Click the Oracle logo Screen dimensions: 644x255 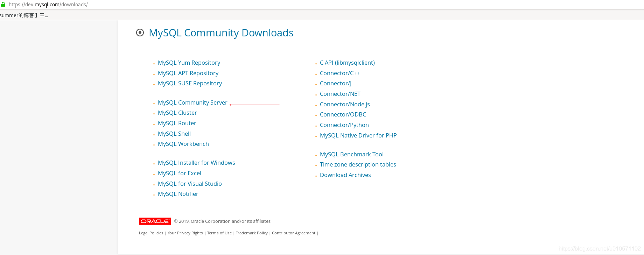(155, 221)
